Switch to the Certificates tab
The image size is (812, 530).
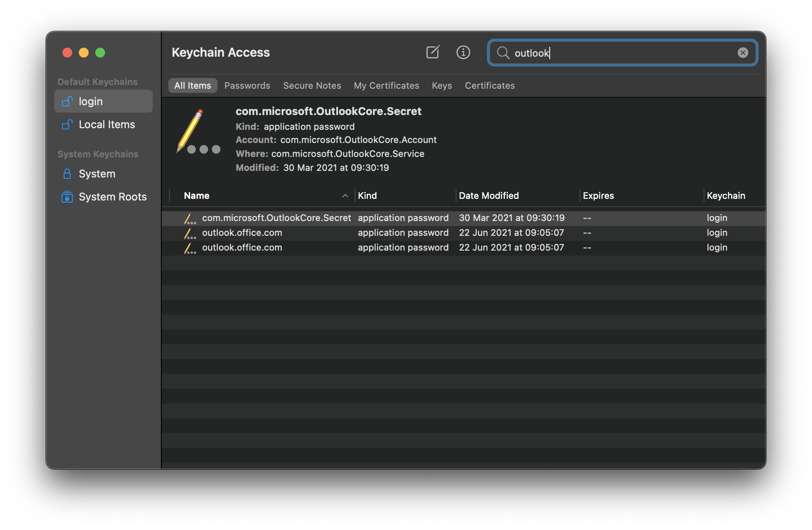click(x=490, y=85)
